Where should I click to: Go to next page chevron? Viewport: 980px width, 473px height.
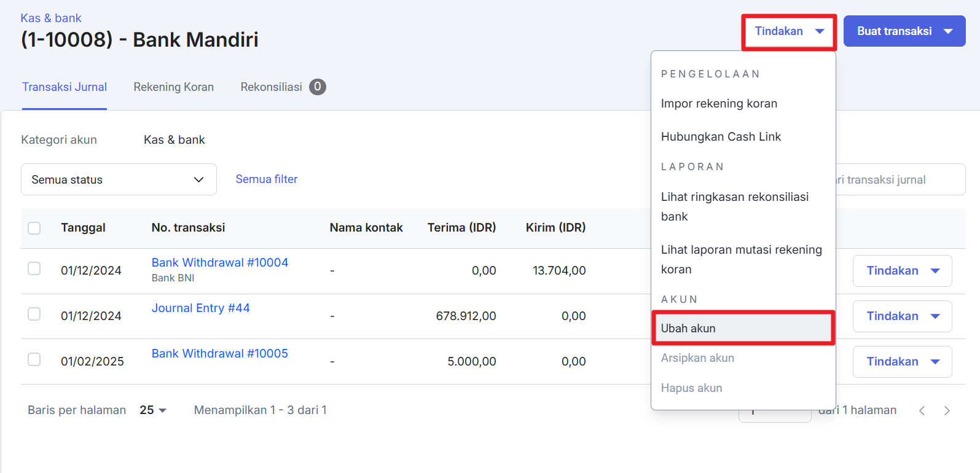pyautogui.click(x=947, y=410)
